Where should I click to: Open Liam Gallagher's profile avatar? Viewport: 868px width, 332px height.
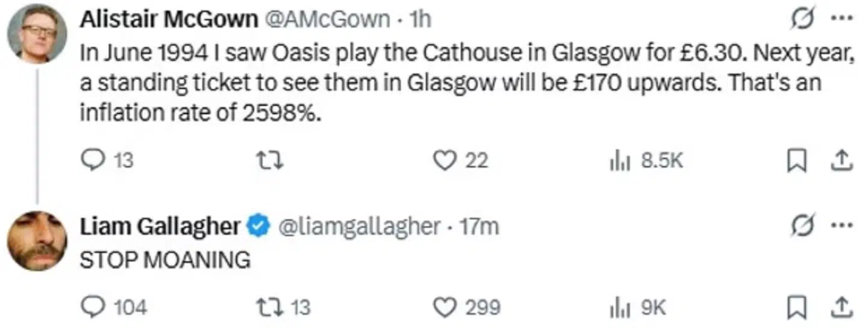point(37,241)
